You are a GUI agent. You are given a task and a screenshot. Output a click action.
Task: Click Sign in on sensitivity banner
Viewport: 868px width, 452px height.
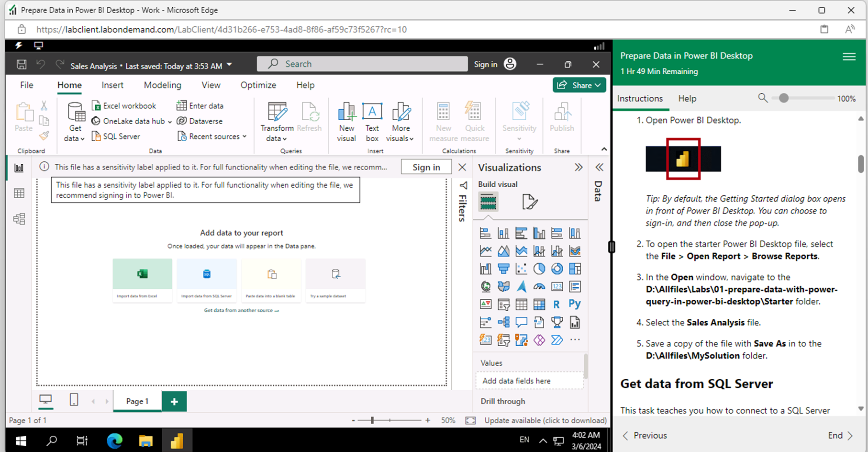(x=426, y=167)
